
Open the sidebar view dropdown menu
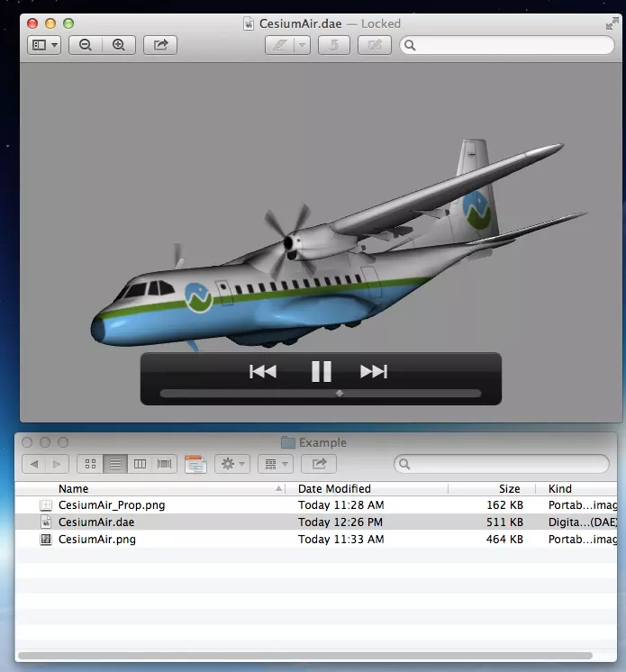pyautogui.click(x=44, y=45)
